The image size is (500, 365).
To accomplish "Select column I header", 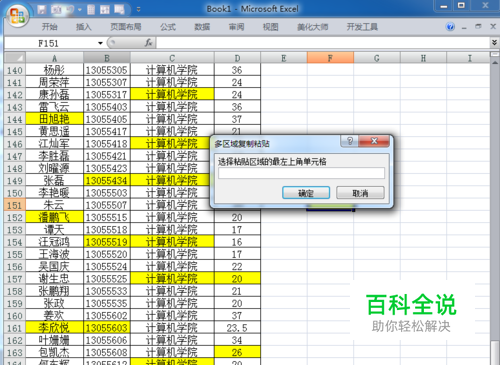I will 469,58.
